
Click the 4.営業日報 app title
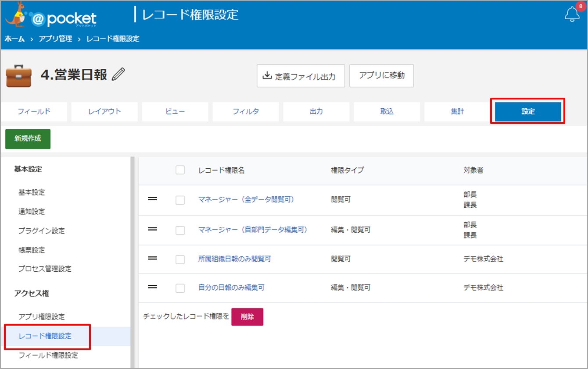pos(74,75)
